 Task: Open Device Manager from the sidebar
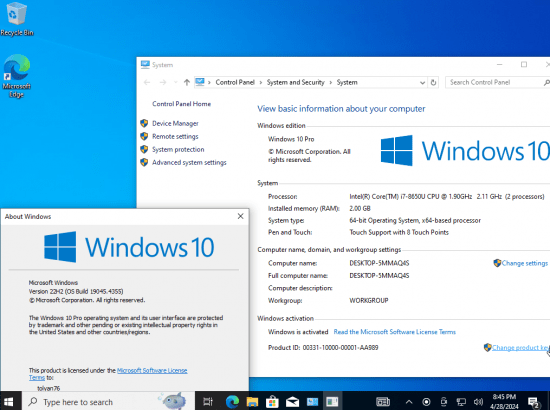pyautogui.click(x=175, y=123)
